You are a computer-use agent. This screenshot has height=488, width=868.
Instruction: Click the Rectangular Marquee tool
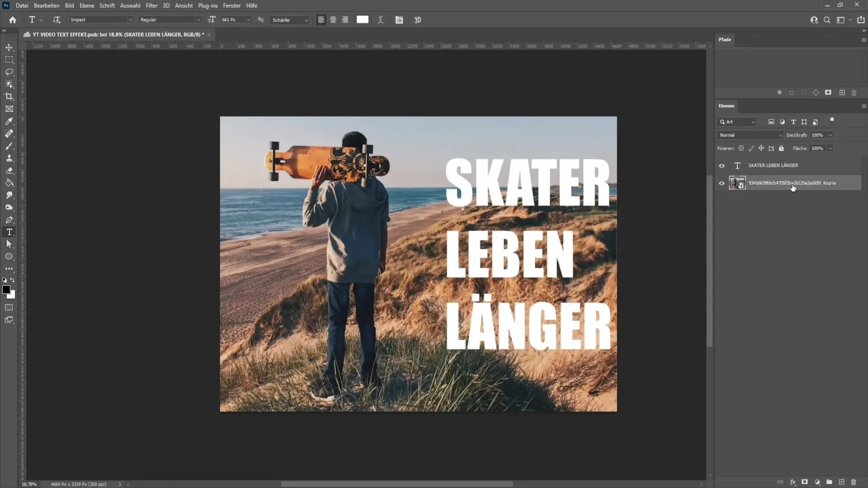coord(9,59)
